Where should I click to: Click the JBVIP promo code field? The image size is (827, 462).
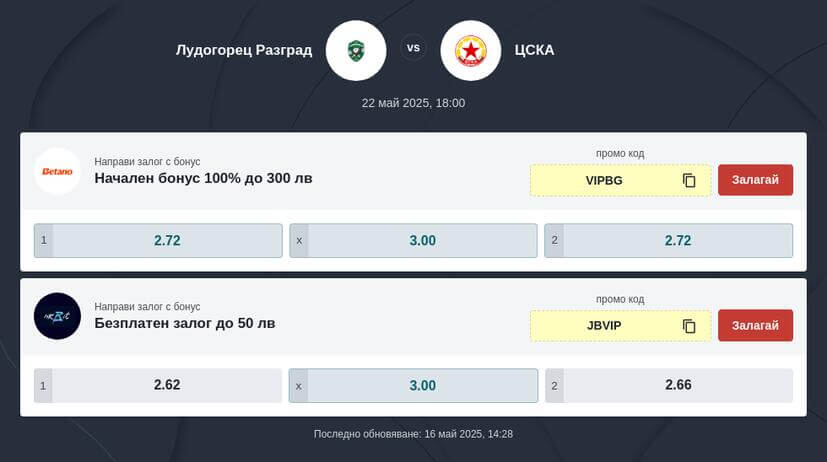621,326
